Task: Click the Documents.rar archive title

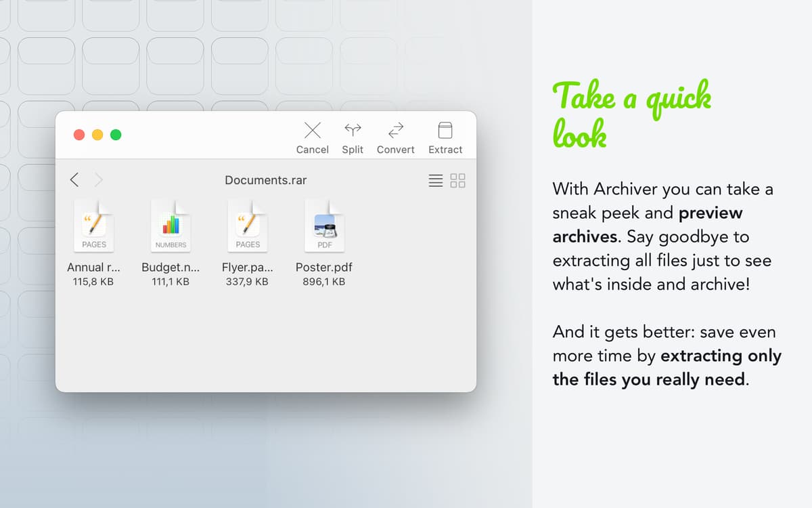Action: point(265,180)
